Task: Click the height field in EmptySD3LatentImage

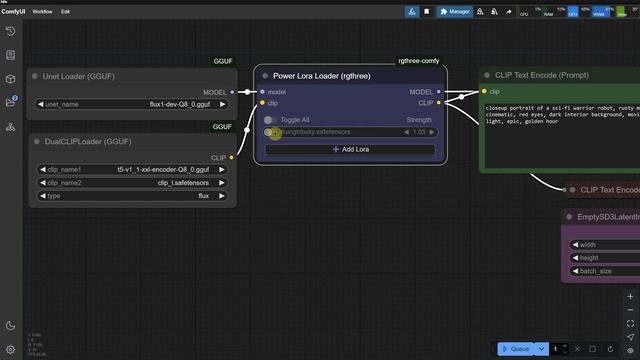Action: pyautogui.click(x=604, y=258)
